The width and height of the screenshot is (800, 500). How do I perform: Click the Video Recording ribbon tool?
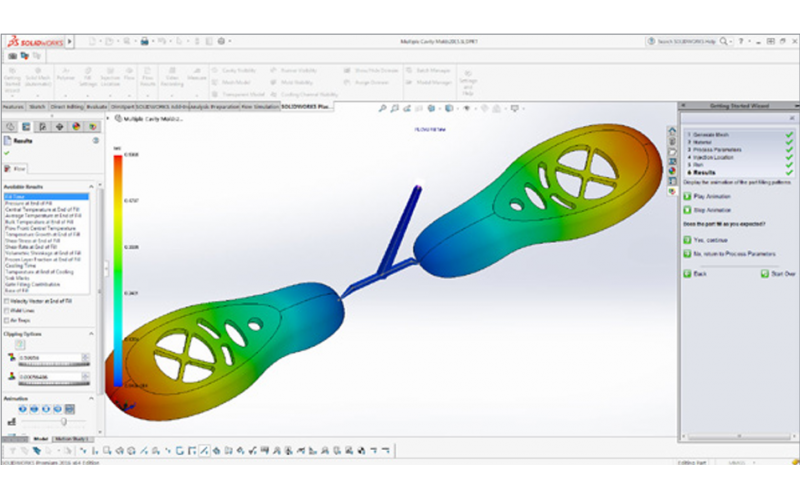point(172,77)
